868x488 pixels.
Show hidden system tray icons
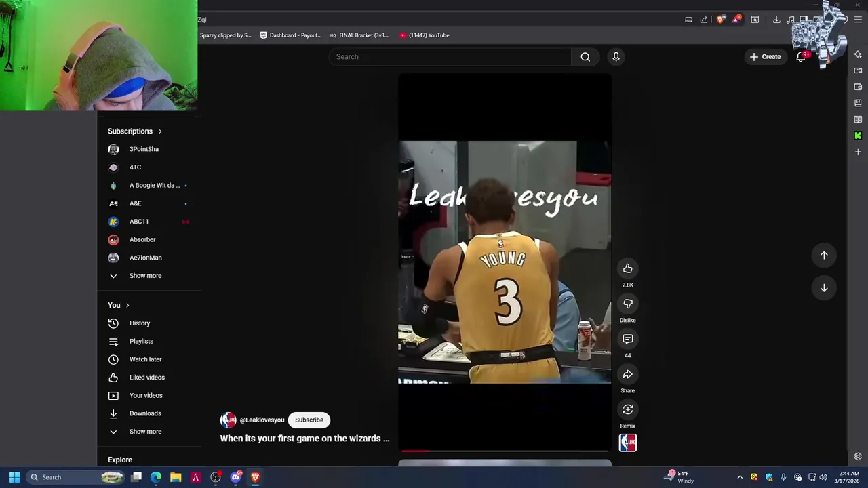740,477
